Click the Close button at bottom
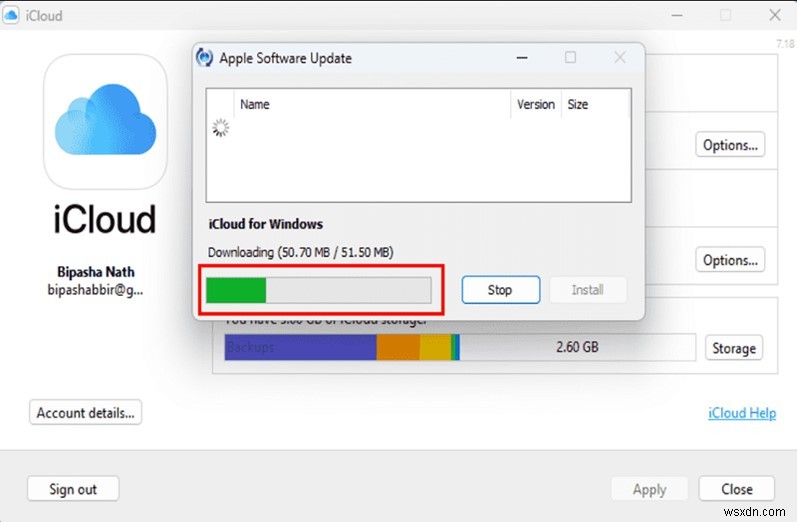Screen dimensions: 797x522 tap(737, 489)
